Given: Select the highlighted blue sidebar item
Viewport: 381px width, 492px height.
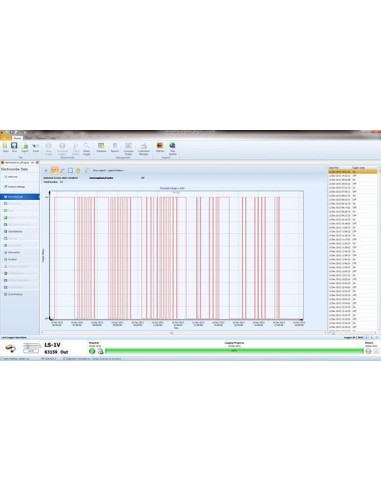Looking at the screenshot, I should (20, 197).
